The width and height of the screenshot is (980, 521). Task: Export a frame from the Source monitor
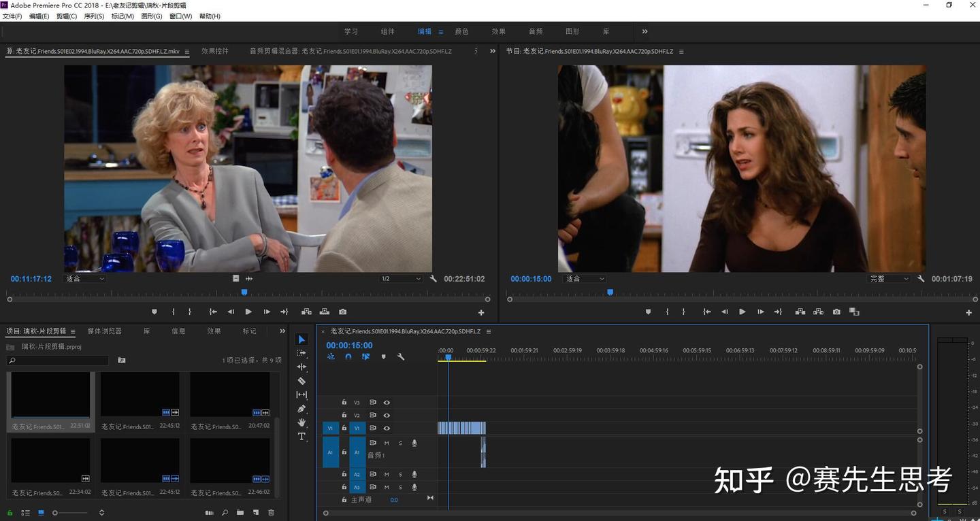pyautogui.click(x=342, y=312)
